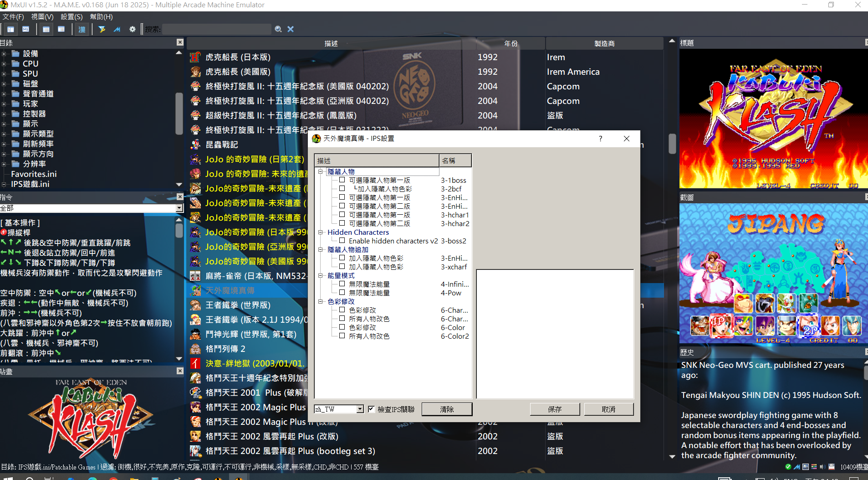Click the blue MAME logo toolbar icon

pyautogui.click(x=117, y=29)
